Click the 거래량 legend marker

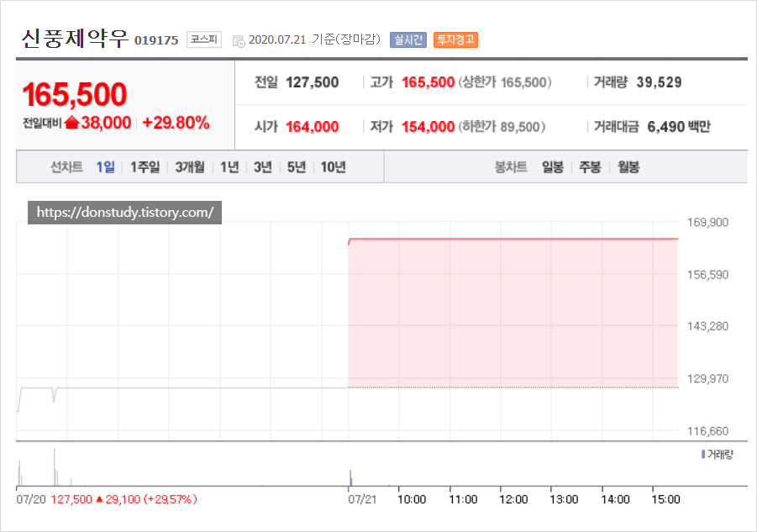pos(703,455)
